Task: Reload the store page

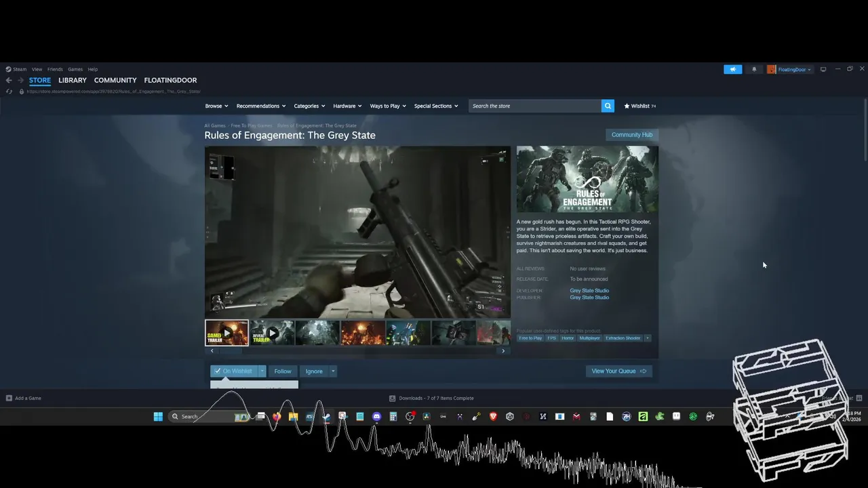Action: [9, 91]
